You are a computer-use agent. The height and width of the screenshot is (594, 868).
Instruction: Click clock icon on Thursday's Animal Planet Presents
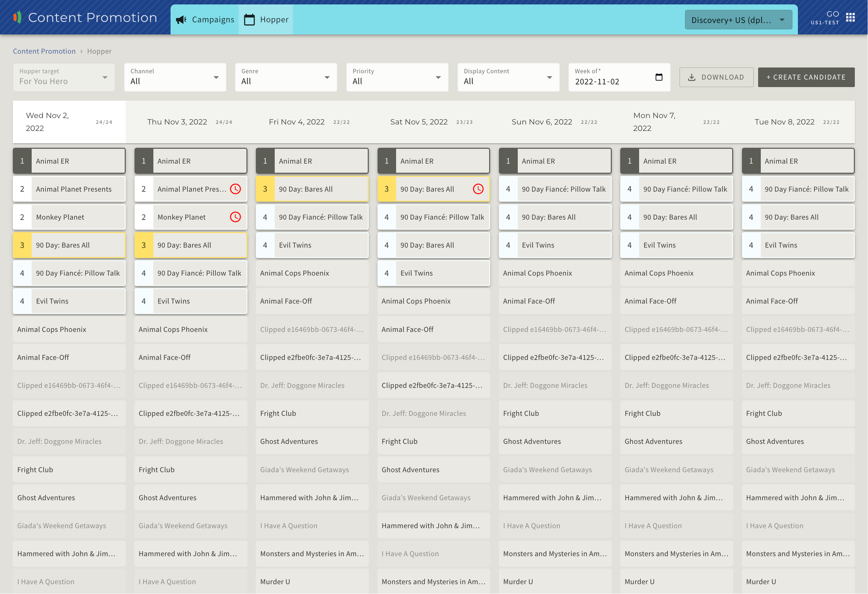point(235,189)
